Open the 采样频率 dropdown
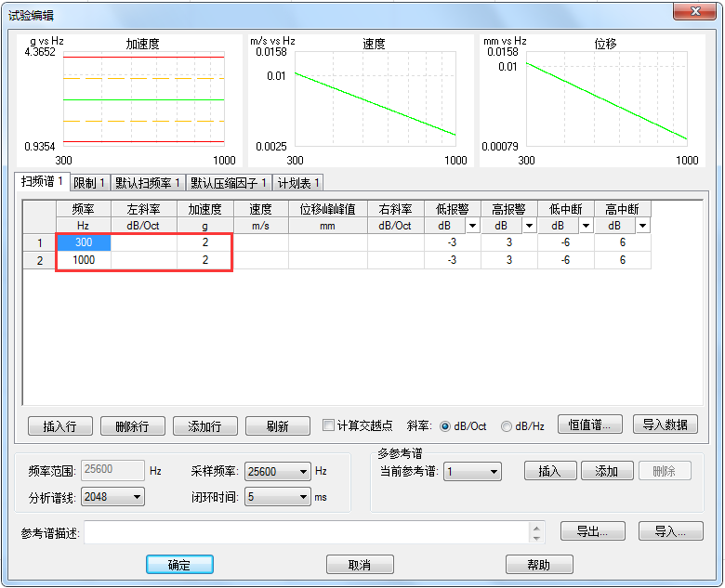This screenshot has height=588, width=725. coord(277,472)
